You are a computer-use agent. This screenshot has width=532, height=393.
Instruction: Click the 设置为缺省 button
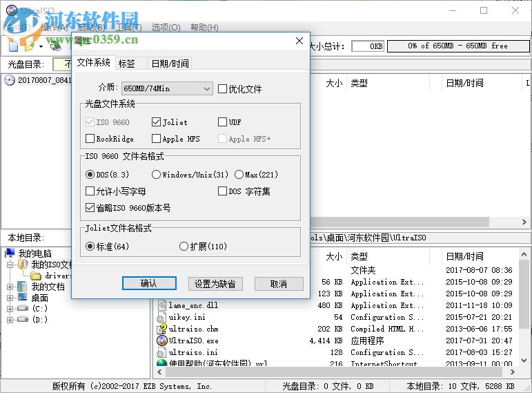click(215, 284)
